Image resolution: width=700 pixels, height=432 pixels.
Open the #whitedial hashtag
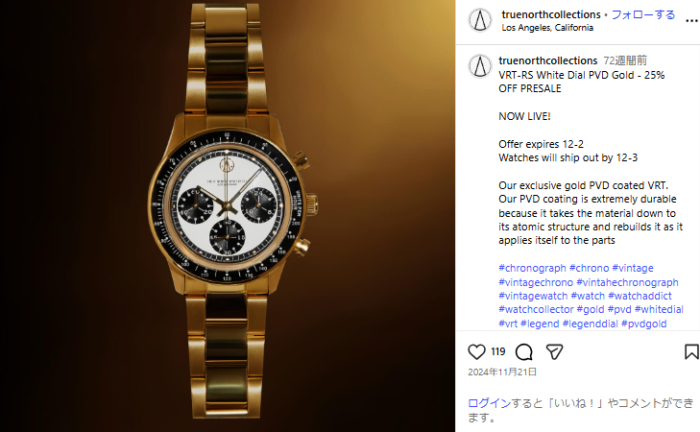pyautogui.click(x=659, y=309)
